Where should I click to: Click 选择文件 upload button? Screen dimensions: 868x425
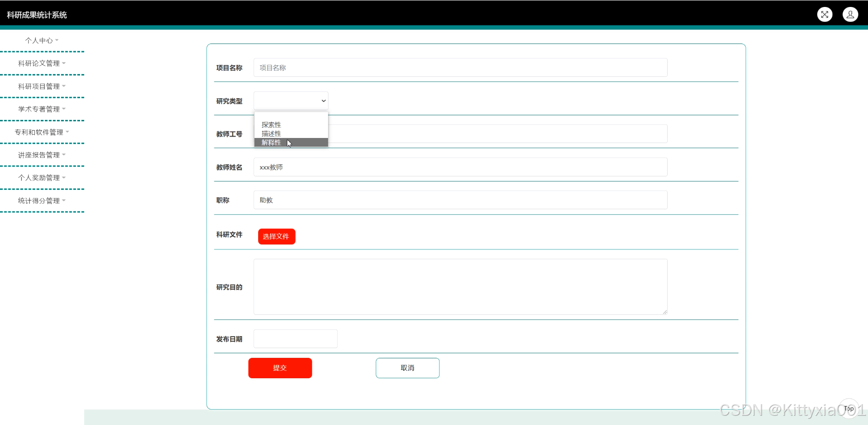click(276, 236)
